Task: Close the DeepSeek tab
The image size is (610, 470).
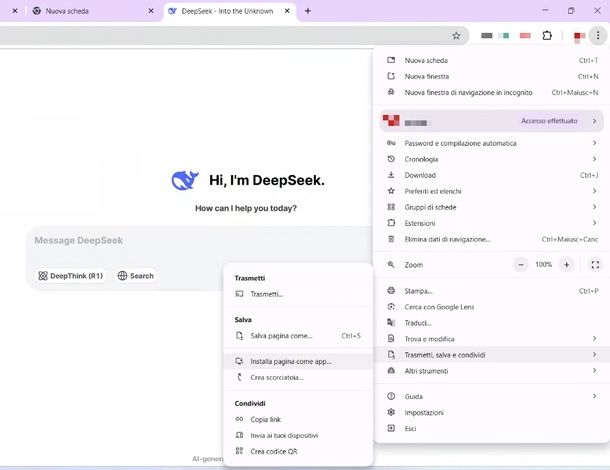Action: pos(287,11)
